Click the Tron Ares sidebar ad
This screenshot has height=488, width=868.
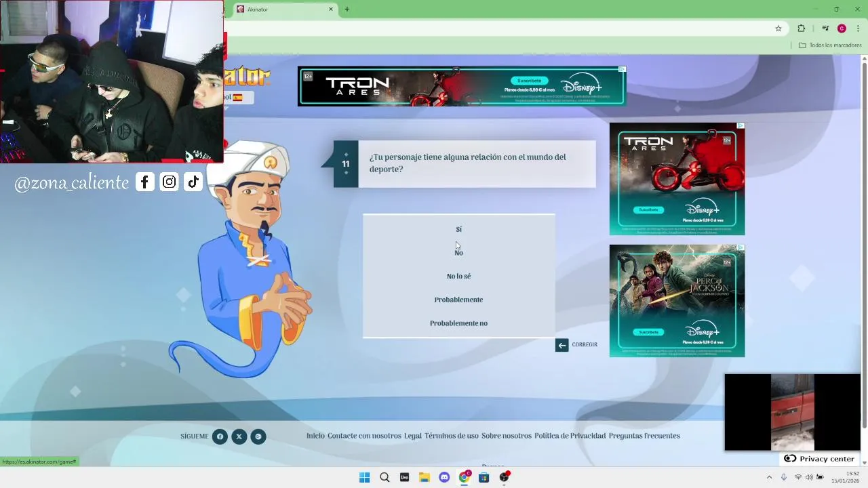[677, 179]
